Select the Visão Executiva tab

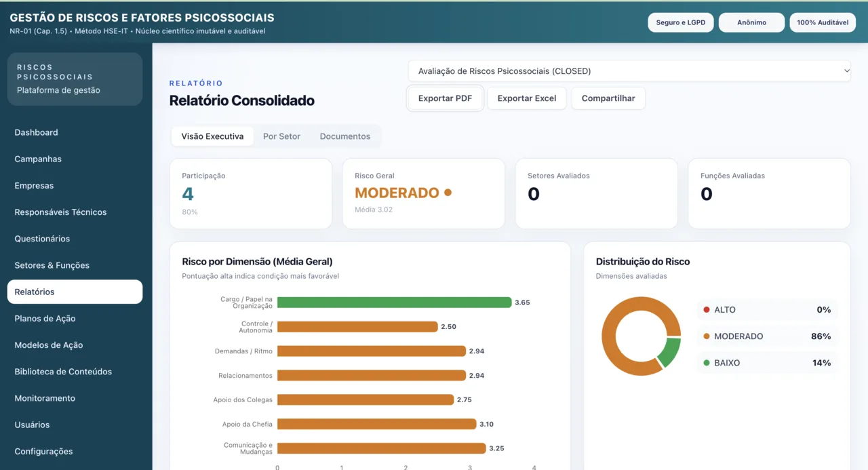212,136
